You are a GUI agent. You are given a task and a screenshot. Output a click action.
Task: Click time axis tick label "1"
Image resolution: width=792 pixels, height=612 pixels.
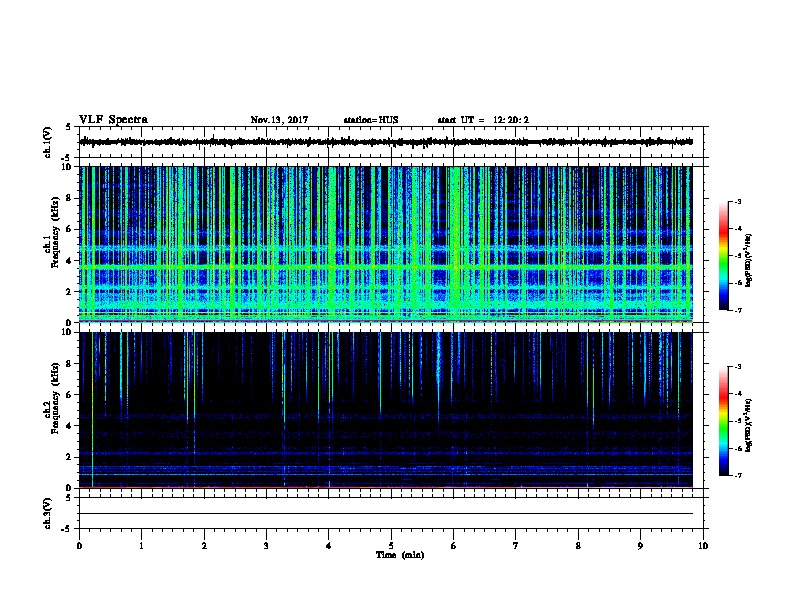tap(141, 545)
